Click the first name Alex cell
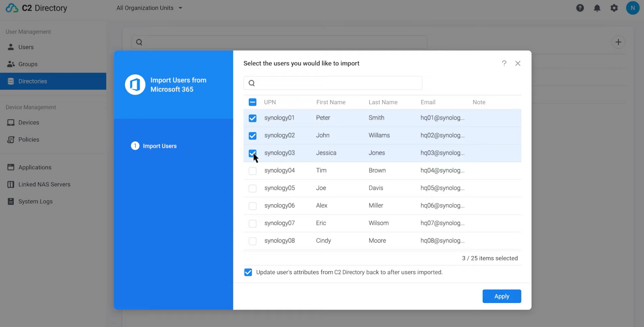This screenshot has width=644, height=327. point(322,206)
